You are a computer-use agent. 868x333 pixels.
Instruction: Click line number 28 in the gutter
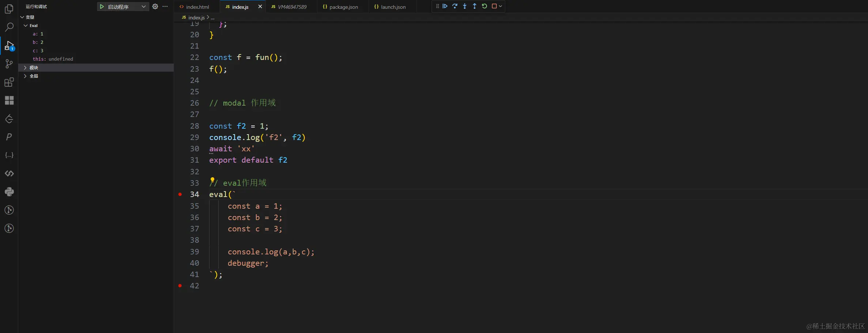195,126
